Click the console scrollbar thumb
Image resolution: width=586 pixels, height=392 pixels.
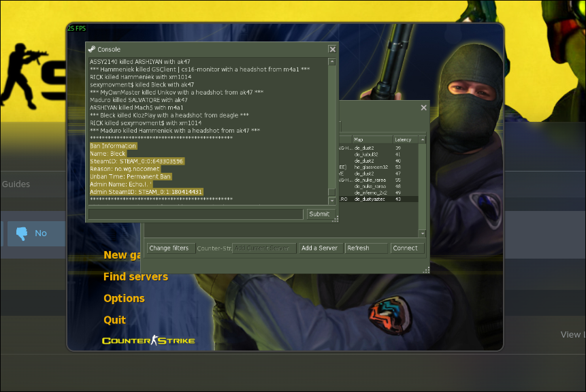pos(332,192)
